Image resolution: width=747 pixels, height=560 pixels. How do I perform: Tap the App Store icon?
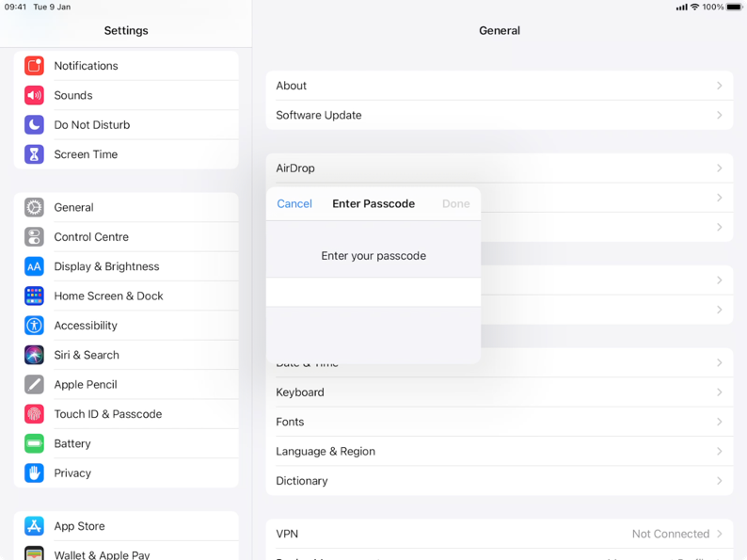34,526
